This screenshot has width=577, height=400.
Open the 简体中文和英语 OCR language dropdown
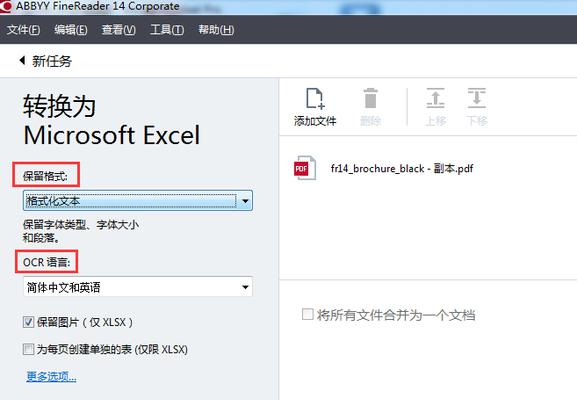tap(138, 287)
